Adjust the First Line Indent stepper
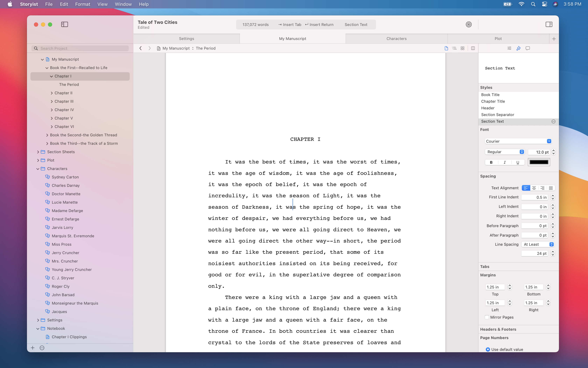The width and height of the screenshot is (588, 368). coord(553,197)
